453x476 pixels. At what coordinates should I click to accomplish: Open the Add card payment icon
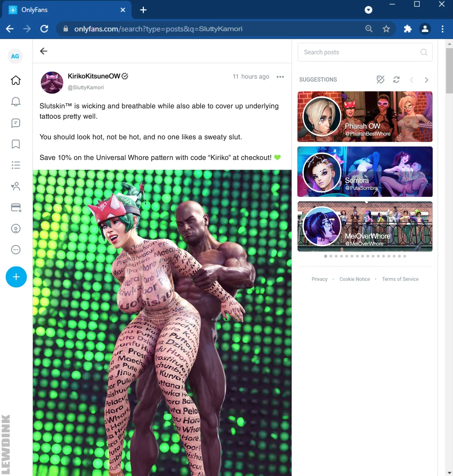16,208
